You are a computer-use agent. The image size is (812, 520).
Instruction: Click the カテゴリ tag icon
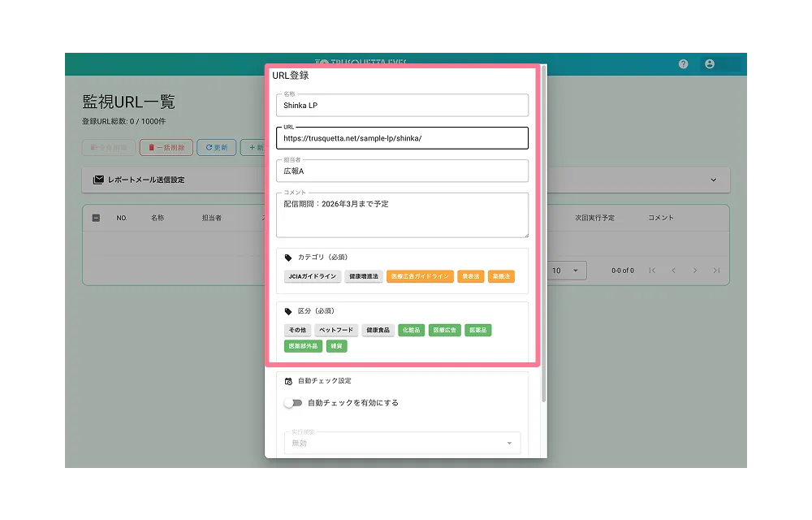(x=287, y=257)
